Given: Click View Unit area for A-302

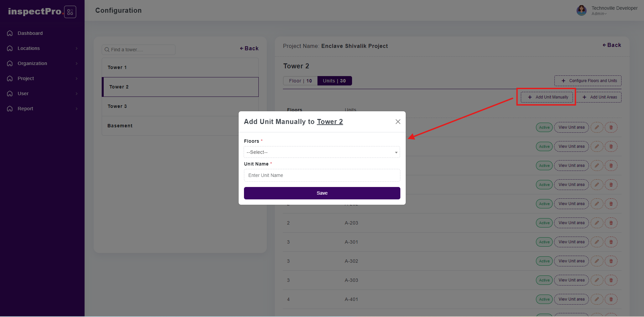Looking at the screenshot, I should coord(571,261).
